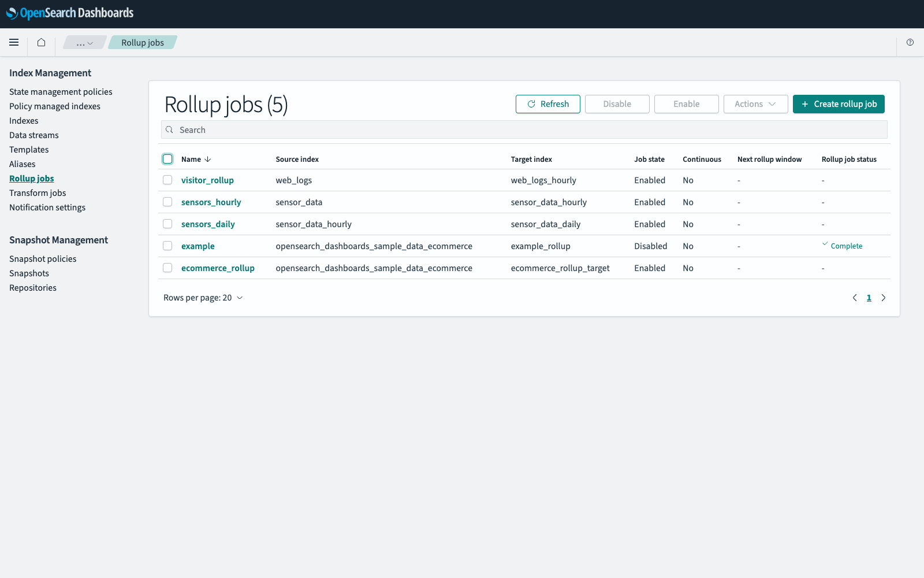The width and height of the screenshot is (924, 578).
Task: Open the help icon in header
Action: 910,42
